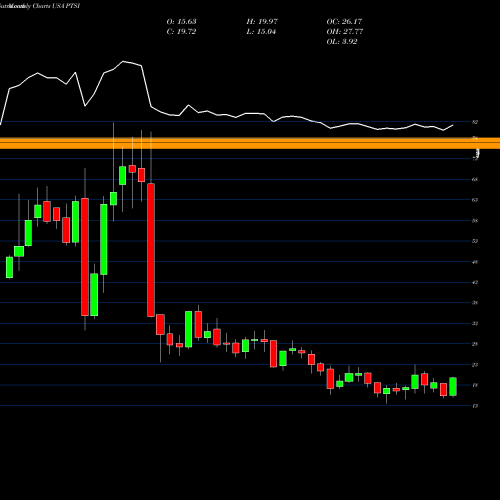Click the '13' price axis label
Image resolution: width=500 pixels, height=500 pixels.
coord(475,406)
